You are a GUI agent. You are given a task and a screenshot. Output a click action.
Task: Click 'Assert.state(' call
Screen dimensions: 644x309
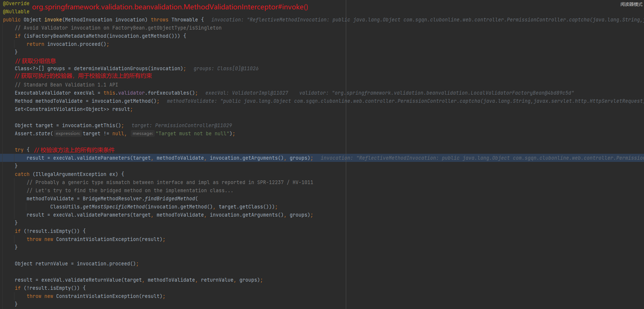pos(34,133)
